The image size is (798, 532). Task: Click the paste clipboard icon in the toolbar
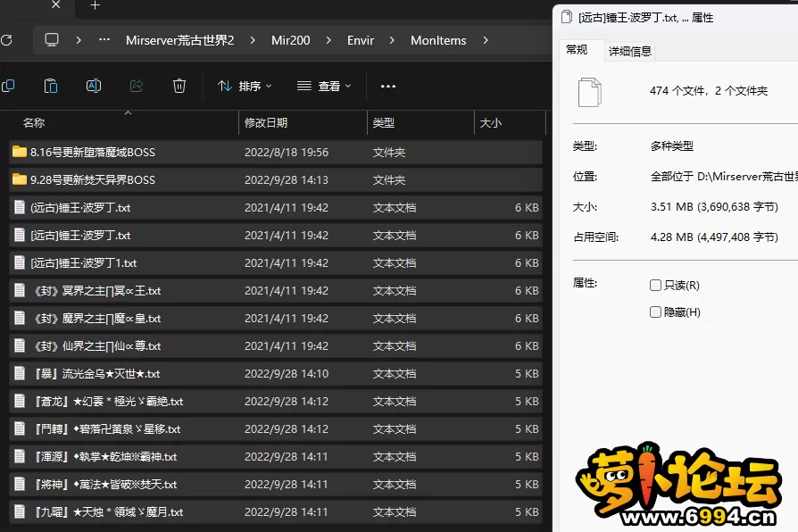coord(50,86)
